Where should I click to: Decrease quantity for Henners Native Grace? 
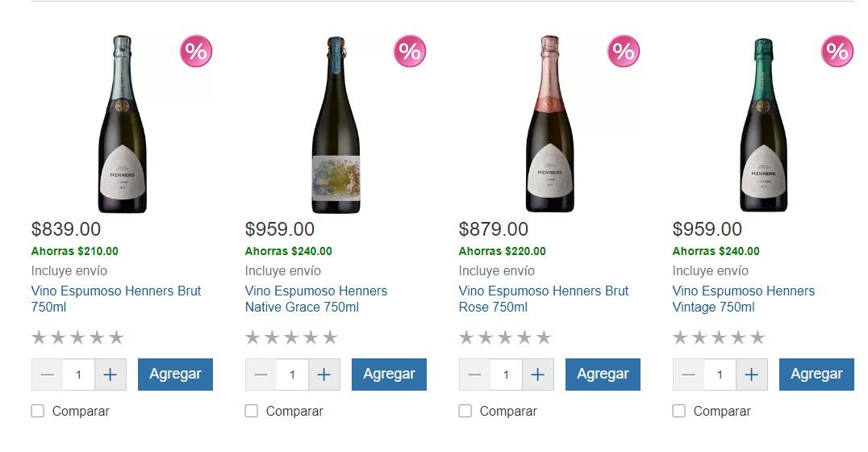[261, 375]
